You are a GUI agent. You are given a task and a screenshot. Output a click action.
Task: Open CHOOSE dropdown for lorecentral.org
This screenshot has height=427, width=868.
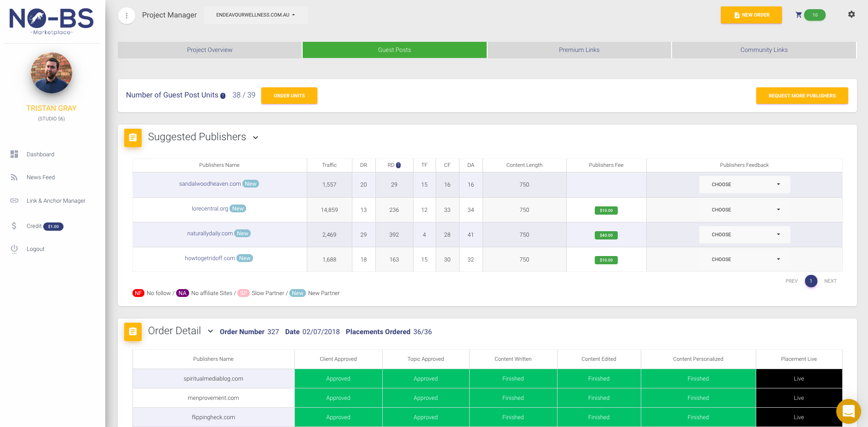(x=745, y=210)
